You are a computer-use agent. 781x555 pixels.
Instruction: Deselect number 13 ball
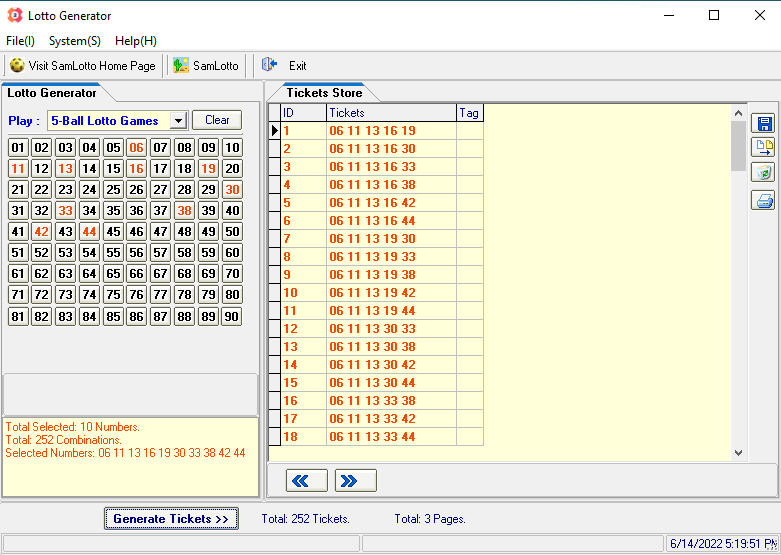[x=65, y=168]
